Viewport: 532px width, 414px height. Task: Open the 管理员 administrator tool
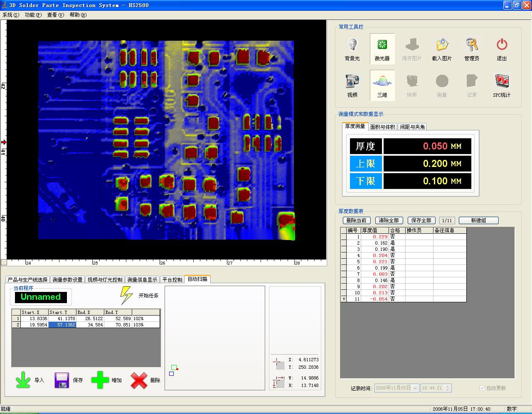(x=472, y=45)
